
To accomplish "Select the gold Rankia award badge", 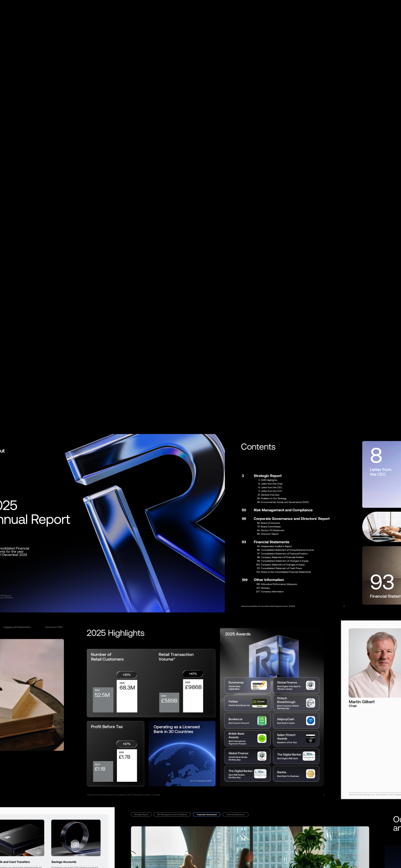I will coord(310,774).
